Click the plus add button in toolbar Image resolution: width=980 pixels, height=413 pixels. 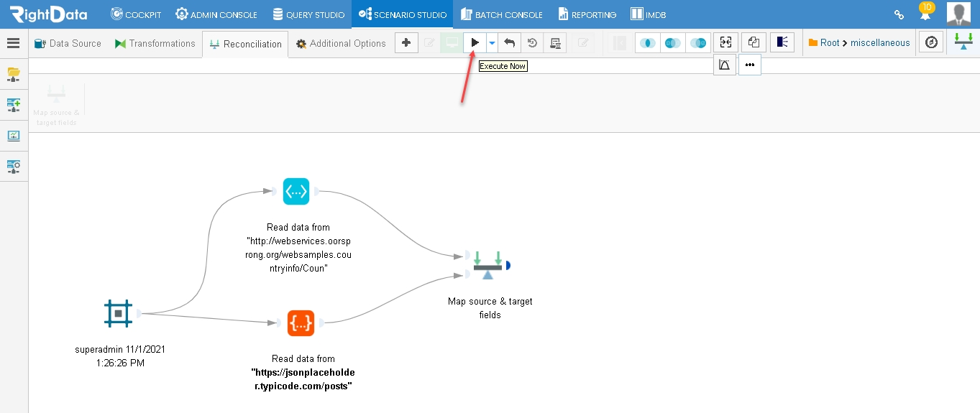(406, 43)
